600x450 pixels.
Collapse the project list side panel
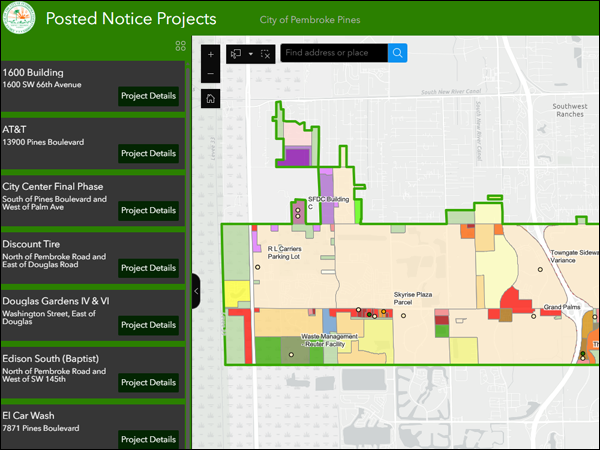pyautogui.click(x=196, y=291)
